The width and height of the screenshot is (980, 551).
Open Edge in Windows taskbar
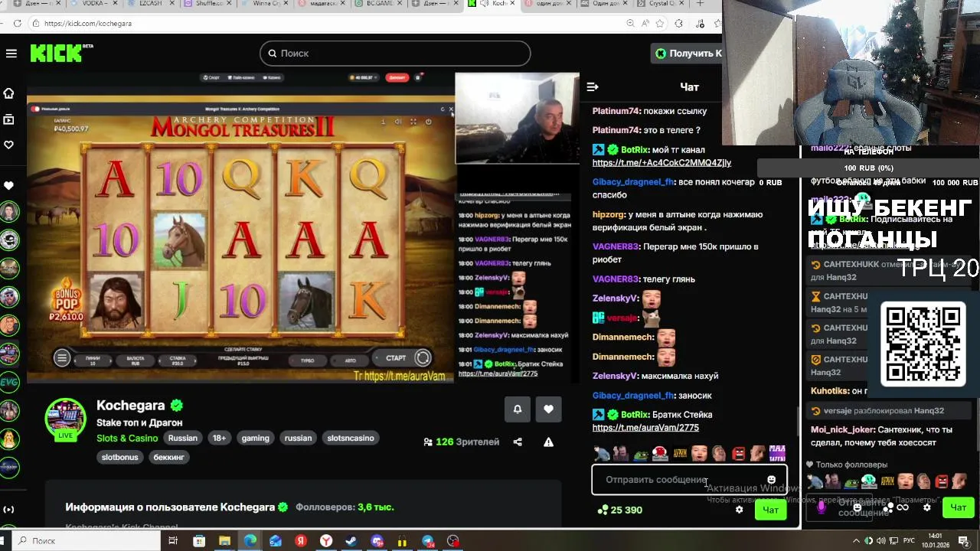pos(250,541)
